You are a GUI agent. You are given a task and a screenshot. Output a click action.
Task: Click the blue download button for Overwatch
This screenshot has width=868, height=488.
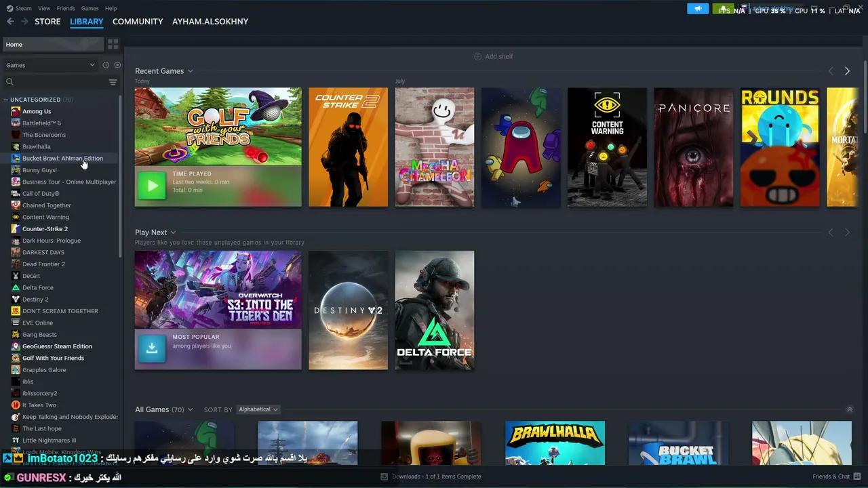pyautogui.click(x=152, y=348)
